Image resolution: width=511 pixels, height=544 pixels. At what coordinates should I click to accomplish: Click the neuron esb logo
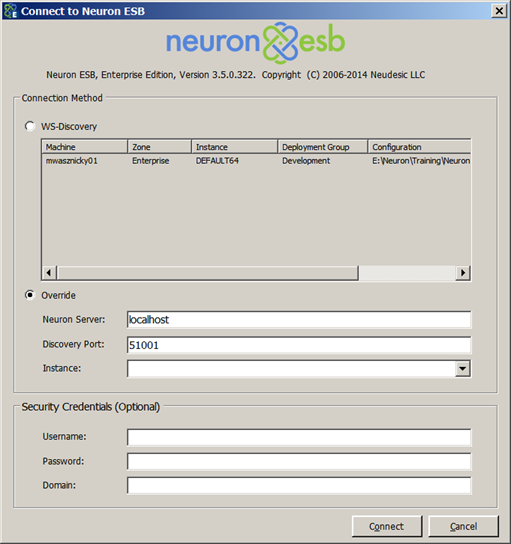(x=255, y=43)
